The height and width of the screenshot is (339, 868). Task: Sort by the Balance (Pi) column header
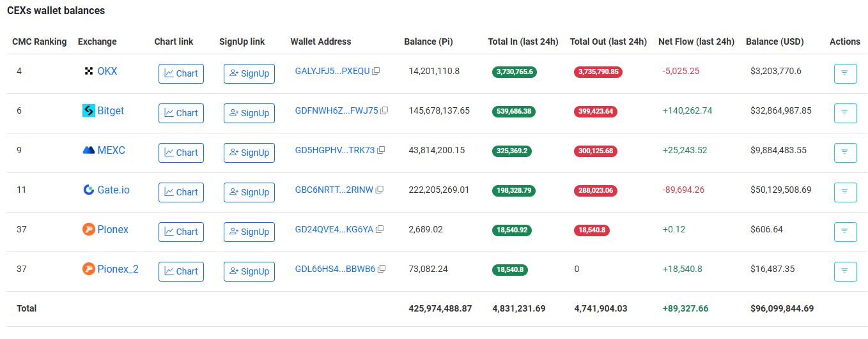pos(428,41)
